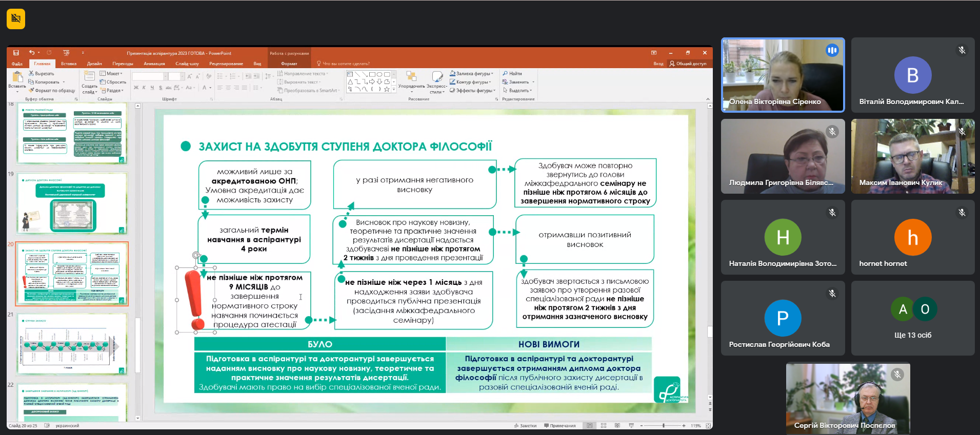Click the yellow presentation icon top-left
The width and height of the screenshot is (980, 435).
16,19
